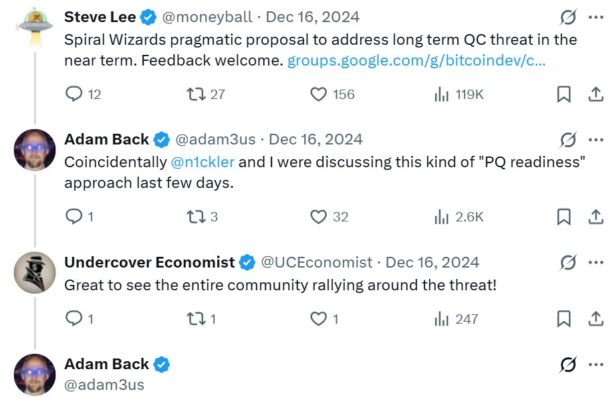Open Steve Lee's profile avatar

pyautogui.click(x=34, y=26)
